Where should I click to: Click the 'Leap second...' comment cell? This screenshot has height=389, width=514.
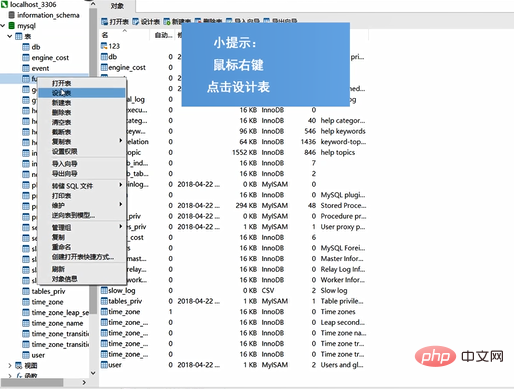(x=343, y=322)
